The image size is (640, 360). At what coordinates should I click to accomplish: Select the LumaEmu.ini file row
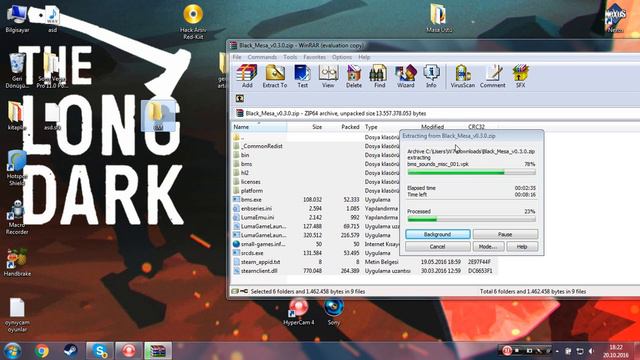tap(316, 218)
